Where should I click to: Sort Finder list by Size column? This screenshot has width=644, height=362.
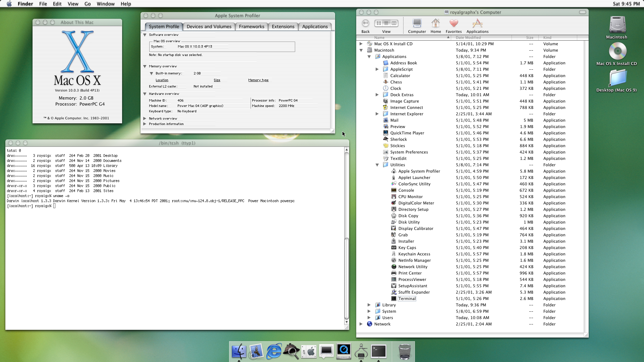[525, 38]
